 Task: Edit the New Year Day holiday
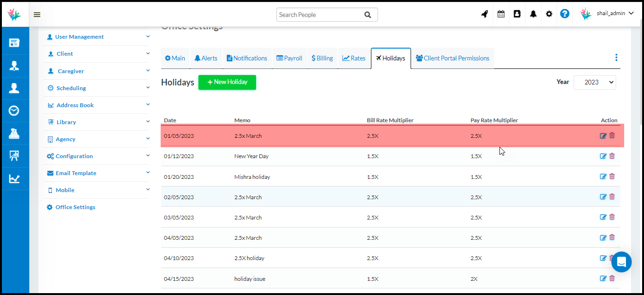(x=603, y=156)
